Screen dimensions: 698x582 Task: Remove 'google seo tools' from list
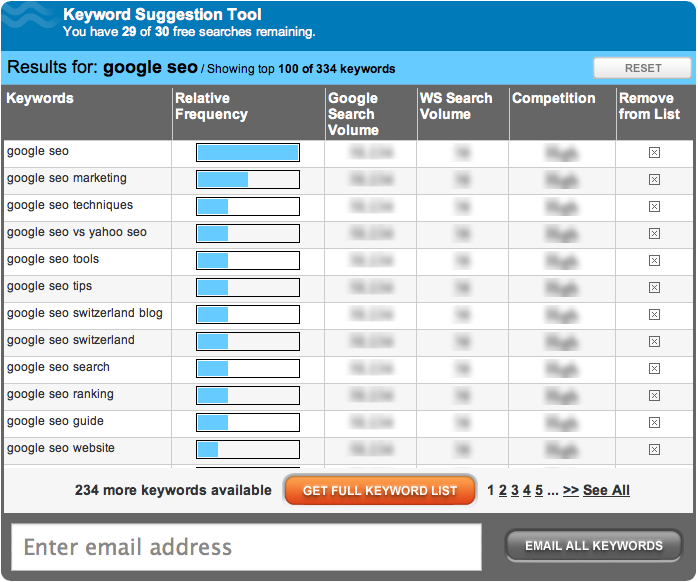coord(654,260)
